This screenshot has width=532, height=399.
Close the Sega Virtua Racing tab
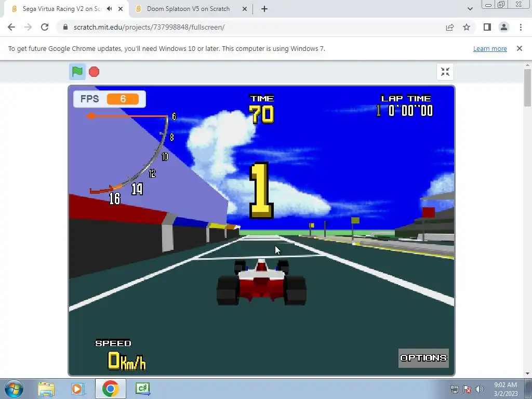121,9
